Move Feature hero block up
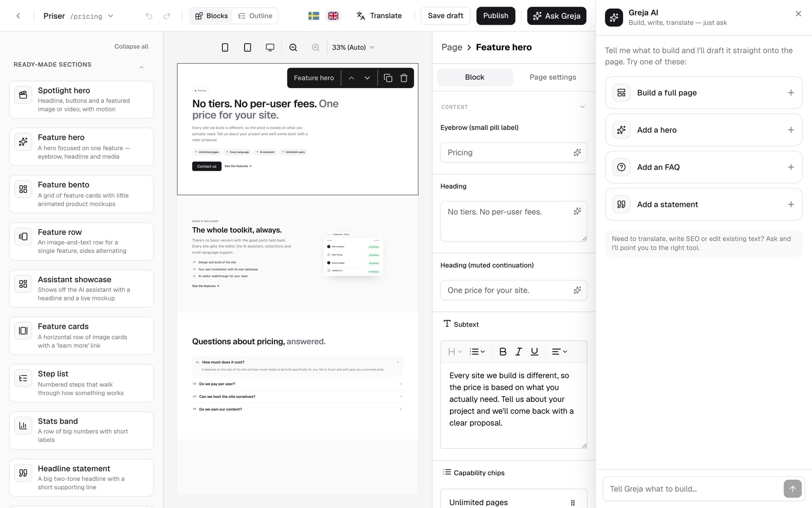Viewport: 812px width, 508px height. click(352, 78)
